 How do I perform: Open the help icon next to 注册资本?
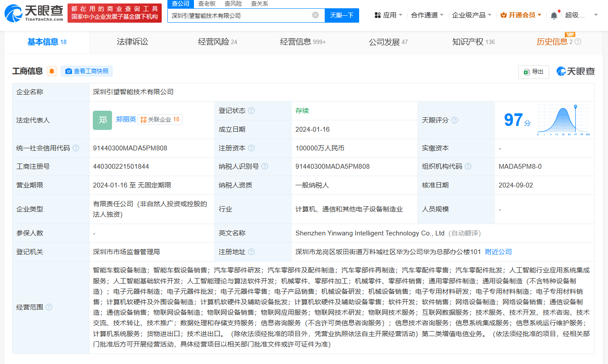[252, 148]
